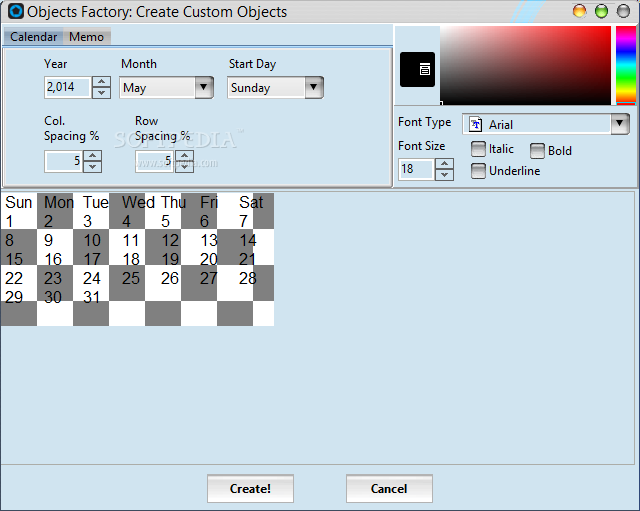Click the Objects Factory app icon in title bar

[x=16, y=11]
